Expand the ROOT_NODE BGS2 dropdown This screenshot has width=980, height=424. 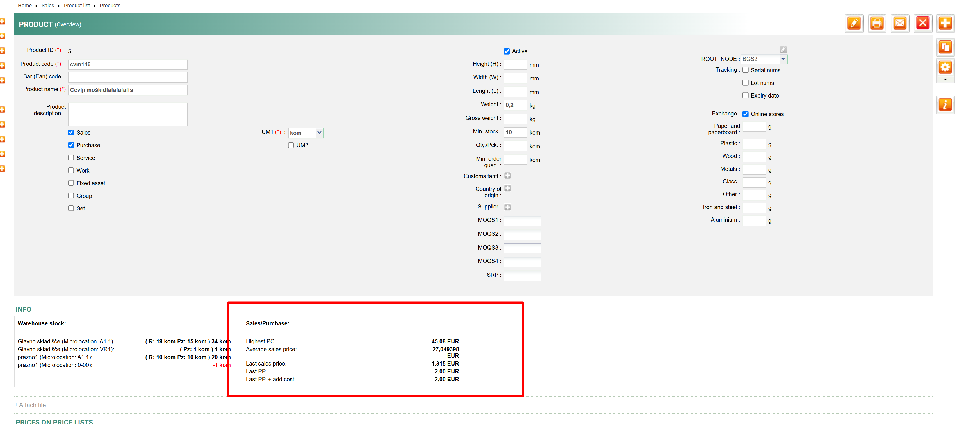(x=783, y=59)
